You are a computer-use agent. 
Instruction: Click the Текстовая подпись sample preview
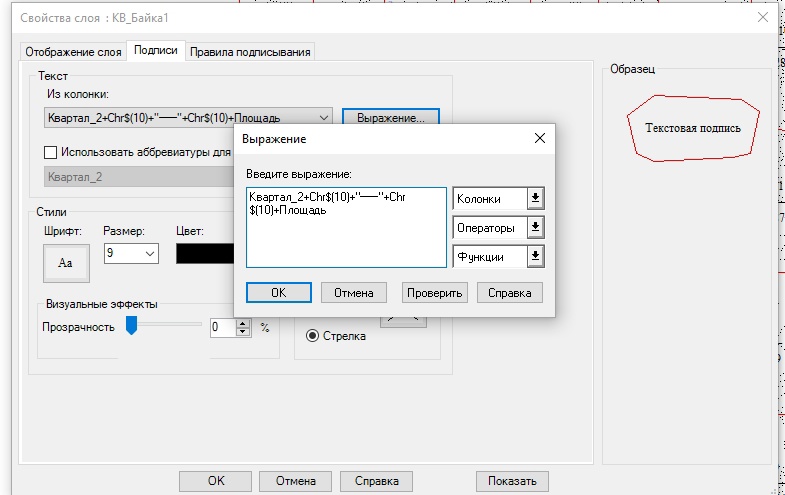pos(693,128)
